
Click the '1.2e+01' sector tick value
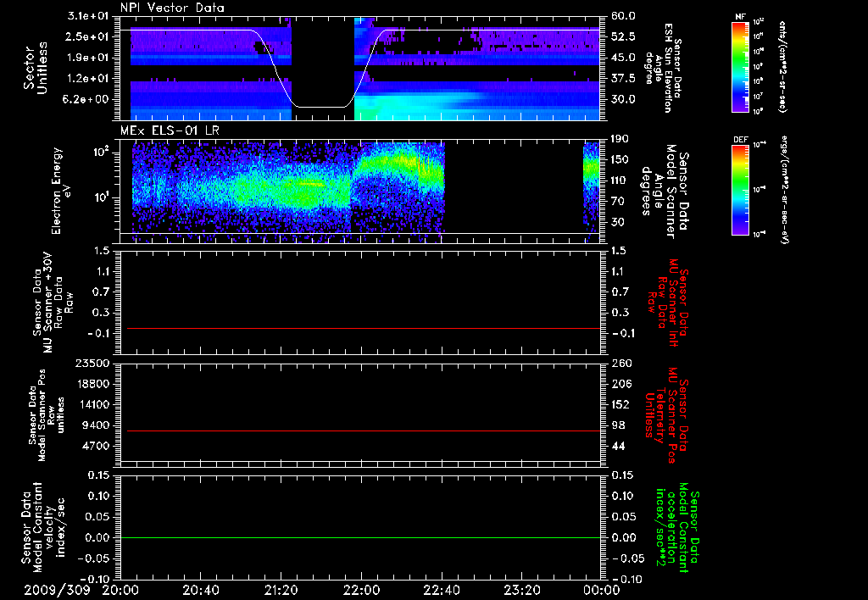(88, 79)
